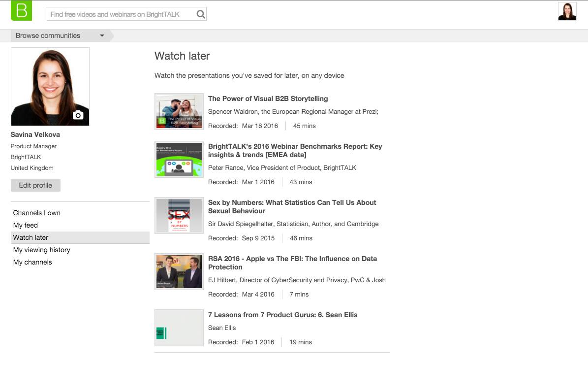Open My channels
588x365 pixels.
[32, 263]
